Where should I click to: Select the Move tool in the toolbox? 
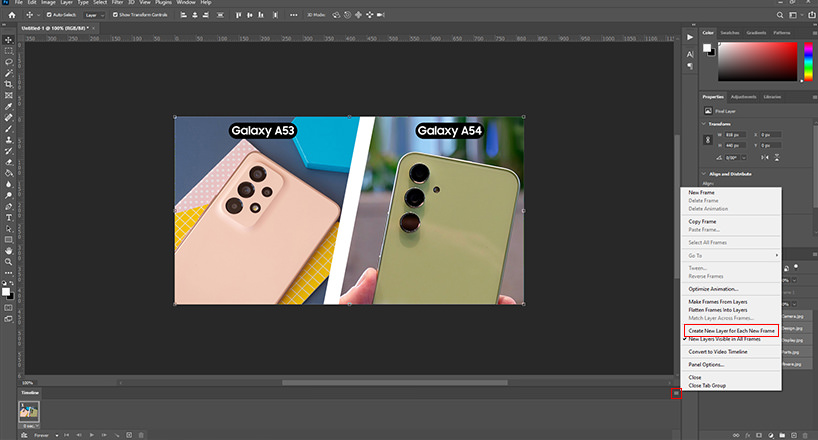click(8, 40)
